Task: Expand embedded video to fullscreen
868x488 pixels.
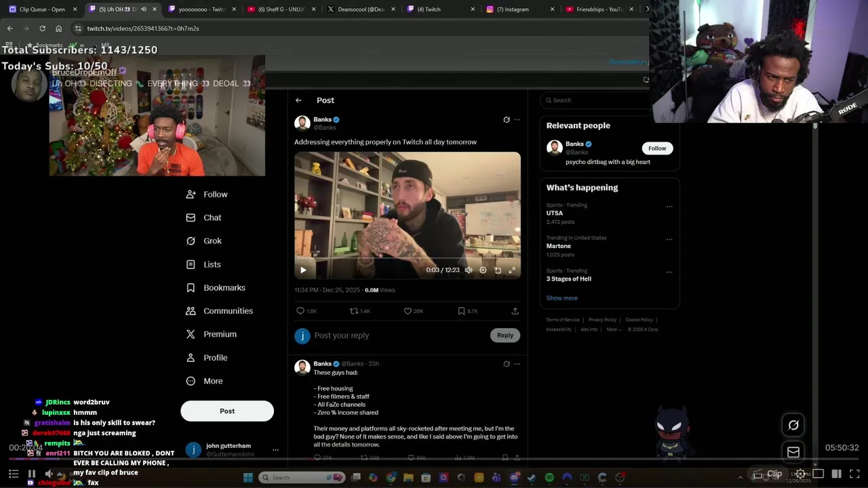Action: (x=512, y=270)
